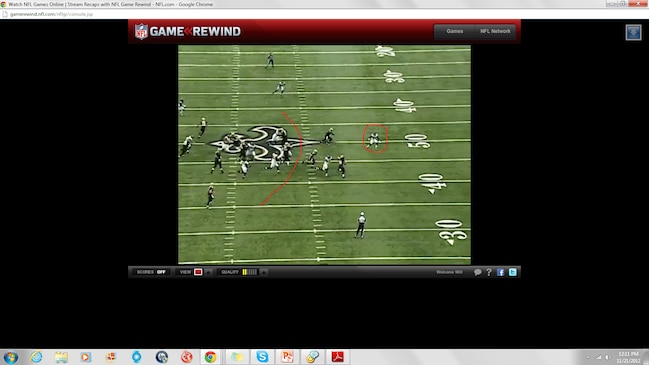The image size is (649, 365).
Task: Open PowerPoint from the taskbar
Action: pos(287,357)
